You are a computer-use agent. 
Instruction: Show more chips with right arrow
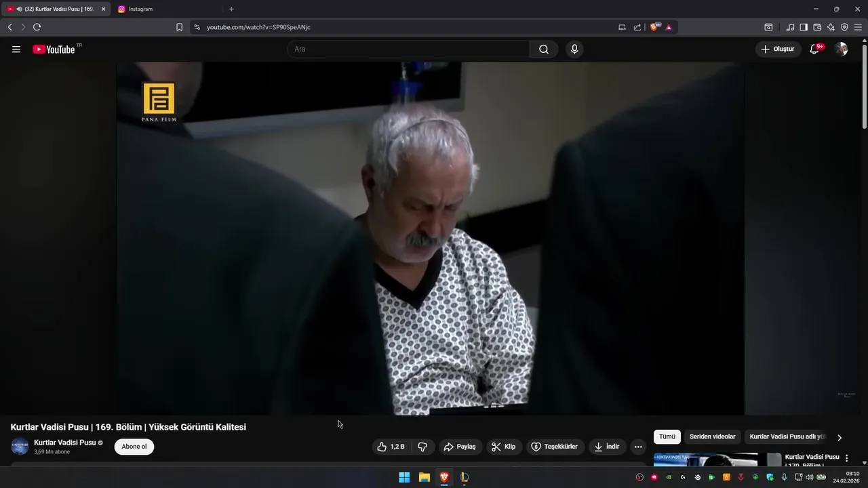[840, 437]
